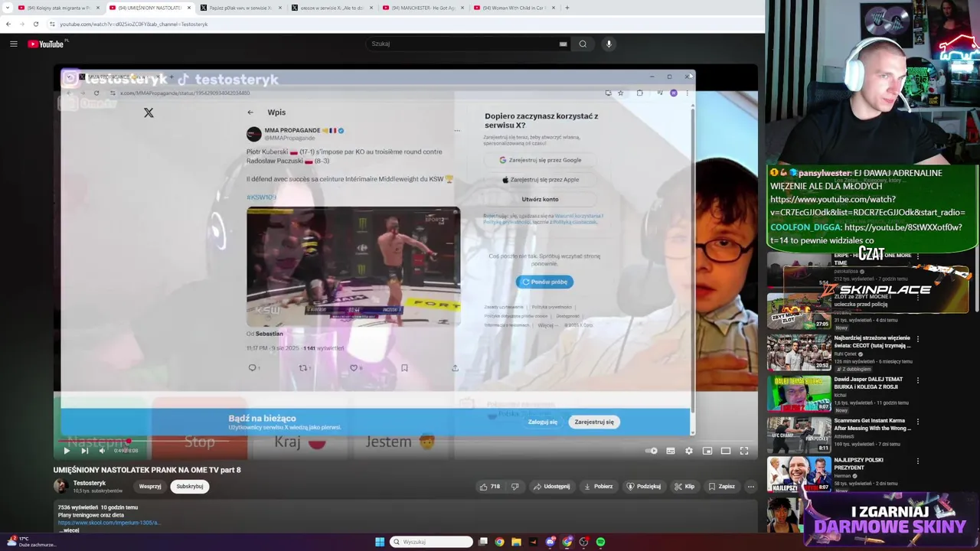Open options menu for CECOT video
Image resolution: width=980 pixels, height=551 pixels.
tap(917, 338)
